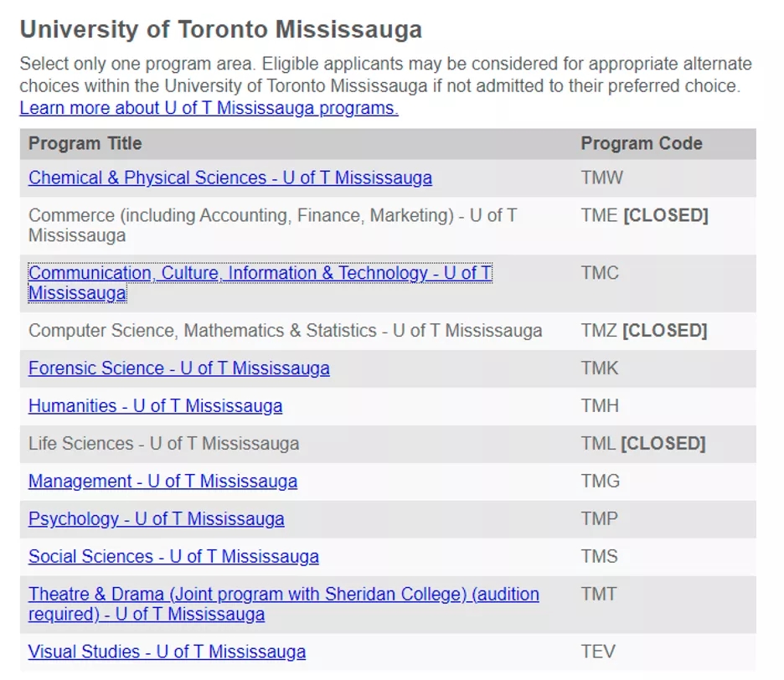Click the Program Title column header

85,143
